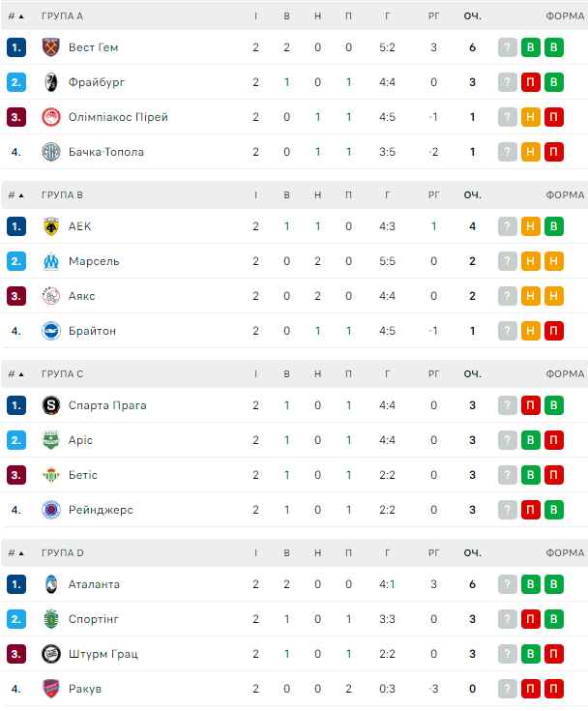588x711 pixels.
Task: Click Бетіс's green В form badge
Action: 531,475
